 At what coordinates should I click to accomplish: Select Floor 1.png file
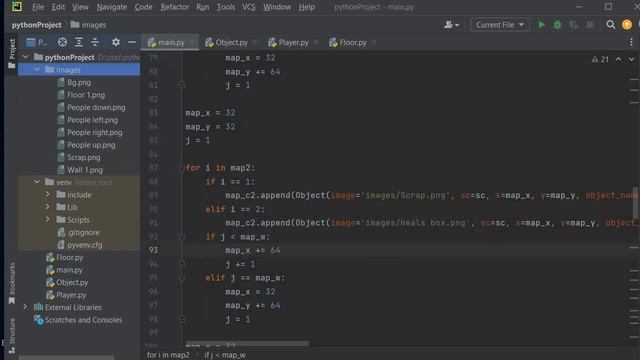[x=86, y=95]
